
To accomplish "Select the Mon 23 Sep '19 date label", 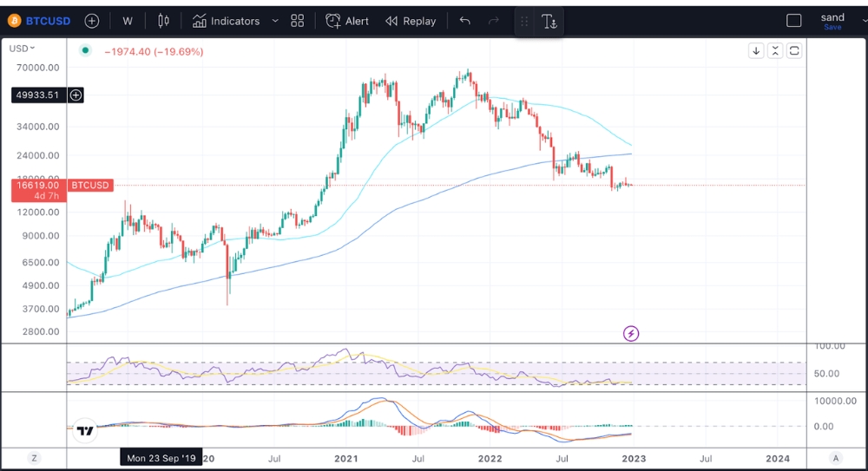I will click(x=161, y=458).
